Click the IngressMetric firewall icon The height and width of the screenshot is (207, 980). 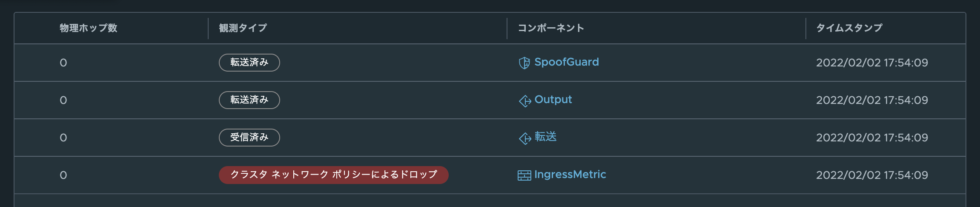[524, 175]
